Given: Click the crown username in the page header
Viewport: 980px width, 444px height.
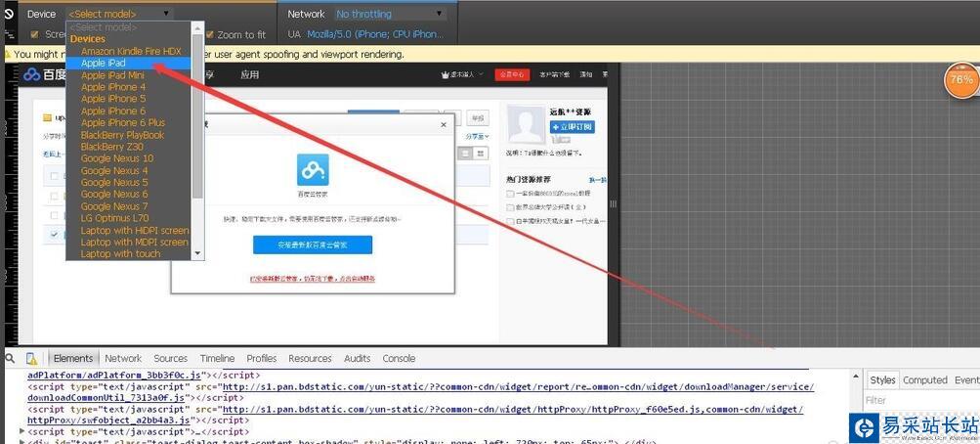Looking at the screenshot, I should point(462,74).
